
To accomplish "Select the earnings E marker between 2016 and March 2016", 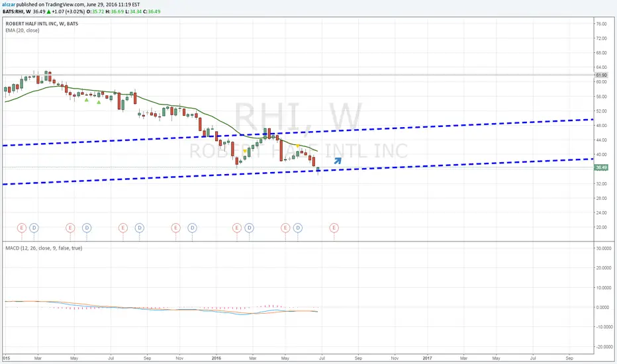I will pyautogui.click(x=236, y=228).
